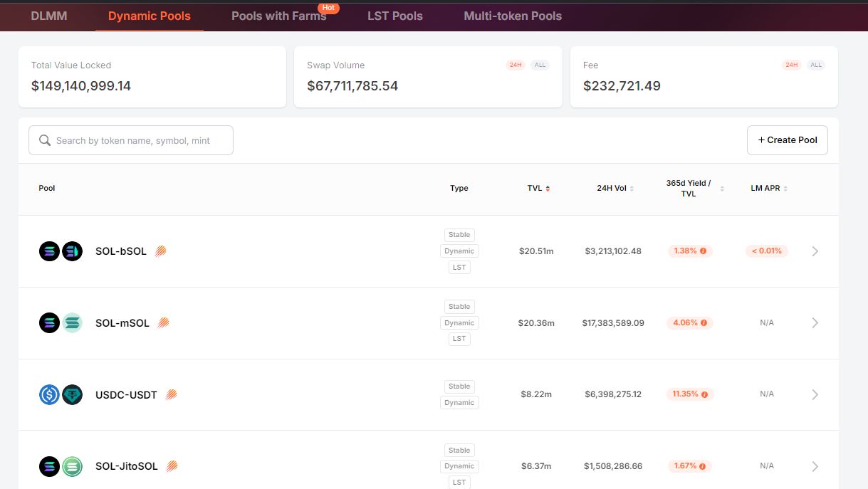
Task: Click the striped badge next to SOL-mSOL
Action: [163, 323]
